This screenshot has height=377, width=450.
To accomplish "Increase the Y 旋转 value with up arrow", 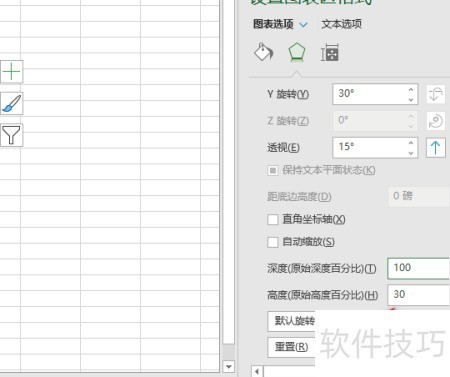I will (411, 89).
